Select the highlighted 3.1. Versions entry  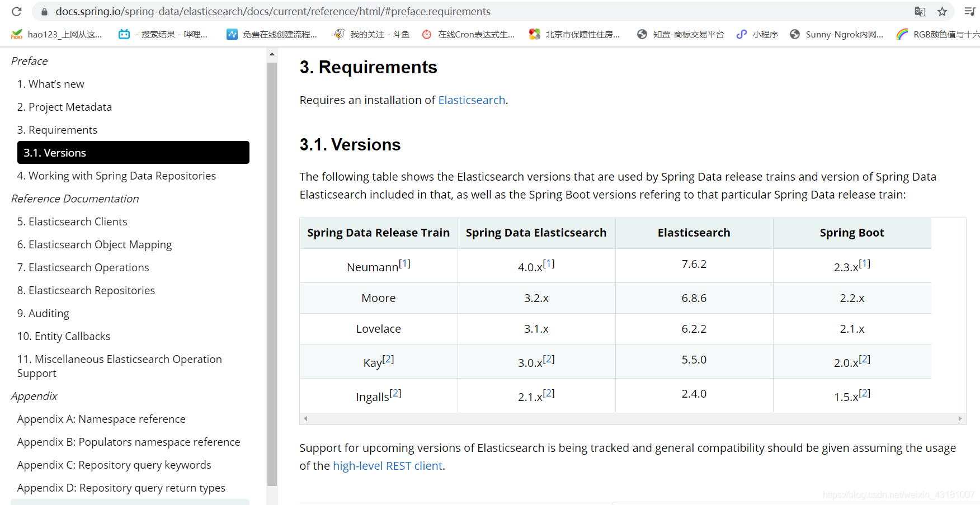coord(133,153)
